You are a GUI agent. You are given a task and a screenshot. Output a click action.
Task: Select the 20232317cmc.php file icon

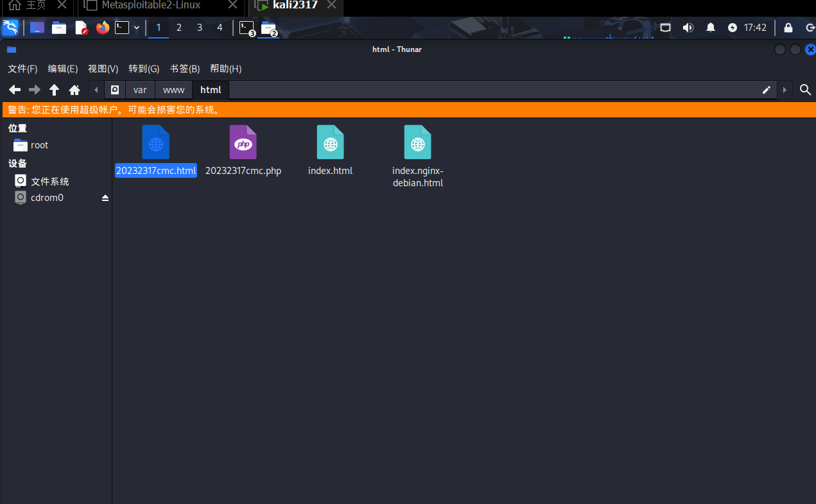coord(243,143)
